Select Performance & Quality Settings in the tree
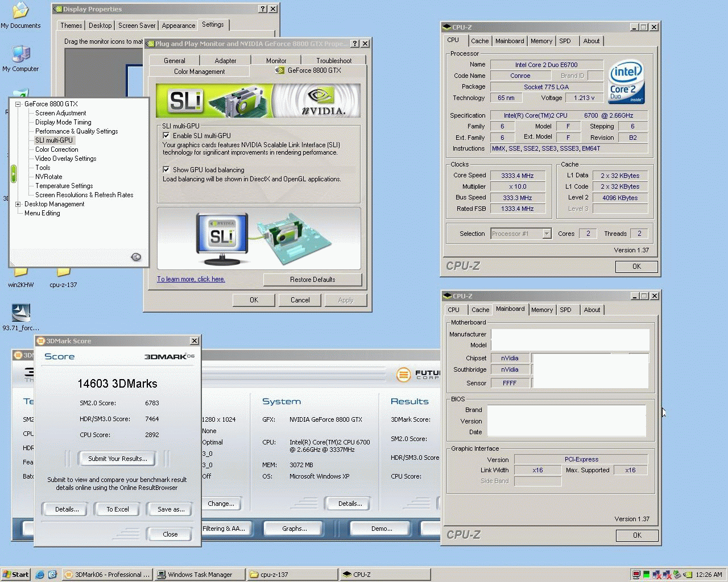 [x=76, y=131]
